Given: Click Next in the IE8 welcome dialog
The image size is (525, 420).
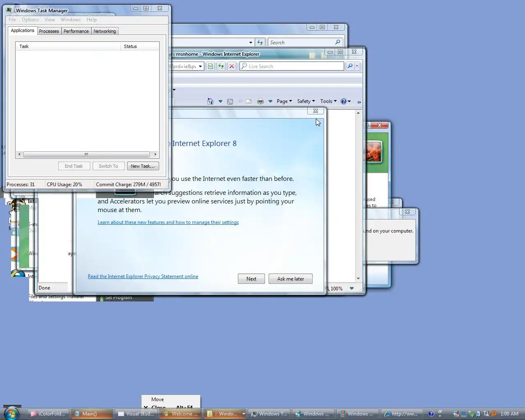Looking at the screenshot, I should click(x=251, y=279).
